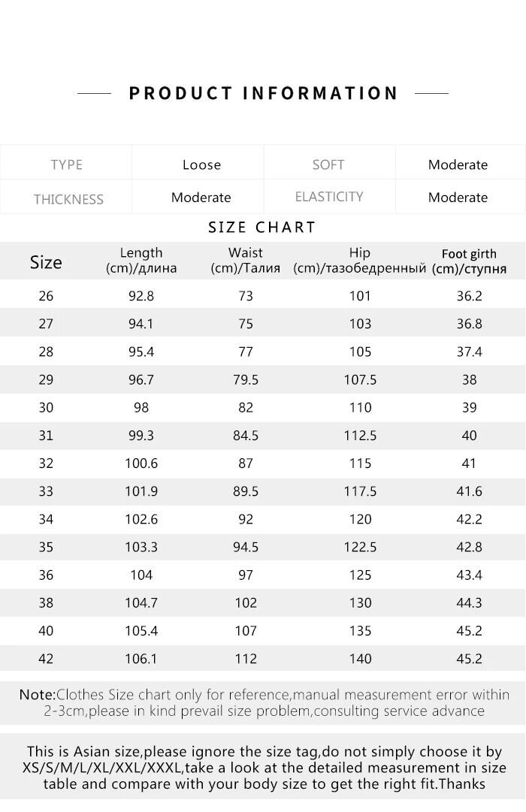Screen dimensions: 526x812
Task: Click the Note about manual measurement error
Action: click(x=263, y=702)
